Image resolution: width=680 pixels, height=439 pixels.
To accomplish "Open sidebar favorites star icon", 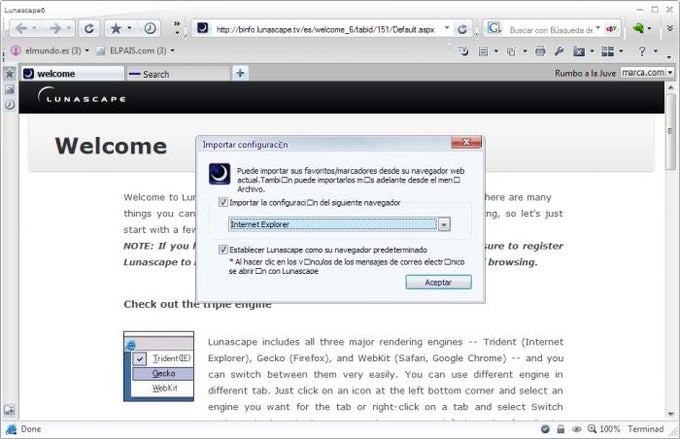I will 10,73.
